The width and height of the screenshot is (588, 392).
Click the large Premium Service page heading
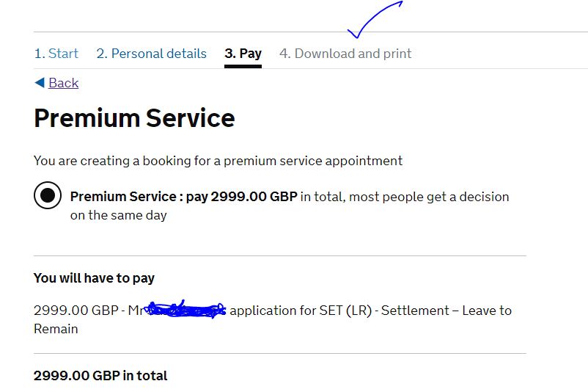[134, 118]
